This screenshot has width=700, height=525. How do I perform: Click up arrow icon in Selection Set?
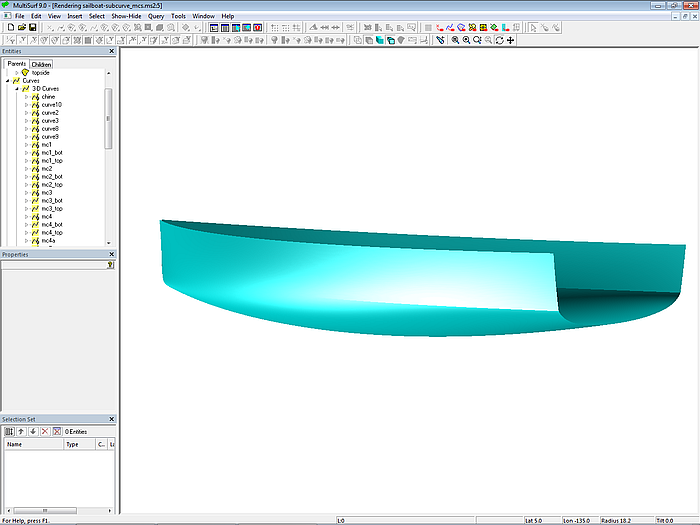[x=21, y=431]
